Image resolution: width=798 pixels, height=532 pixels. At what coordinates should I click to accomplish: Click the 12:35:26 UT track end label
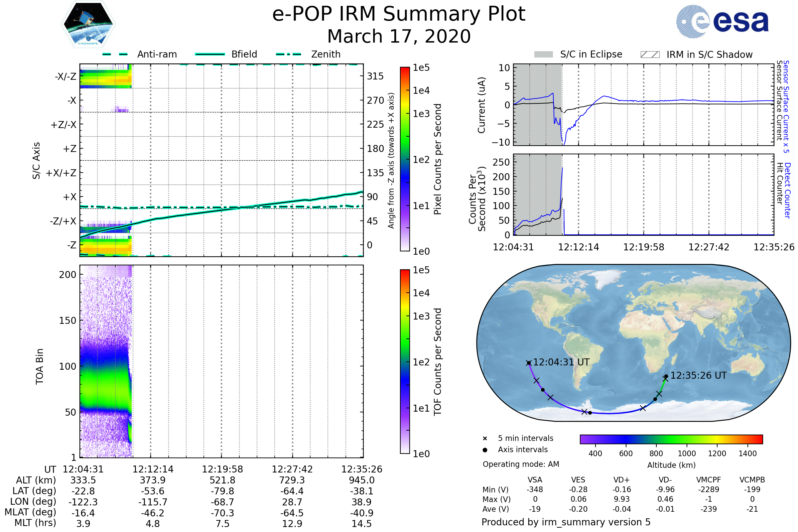698,376
